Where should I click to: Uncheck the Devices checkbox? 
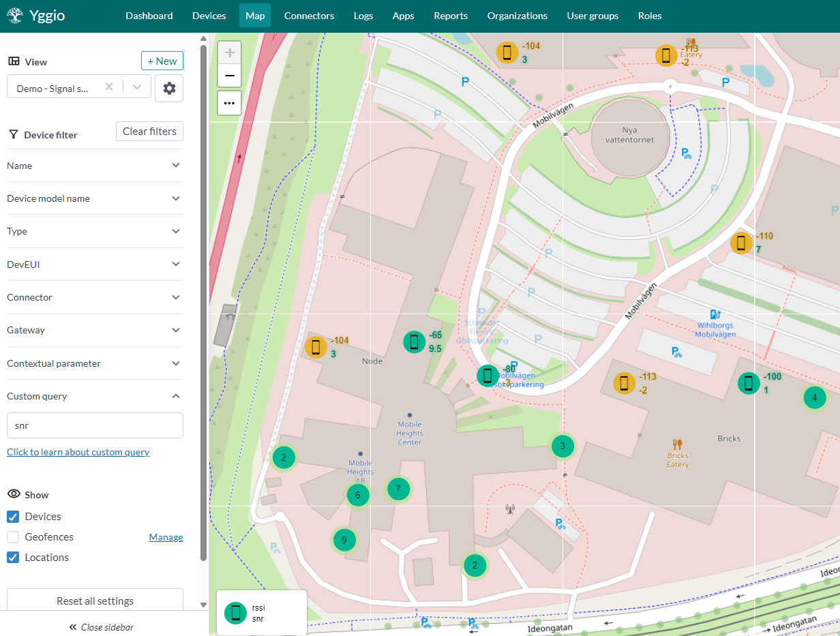pyautogui.click(x=12, y=516)
